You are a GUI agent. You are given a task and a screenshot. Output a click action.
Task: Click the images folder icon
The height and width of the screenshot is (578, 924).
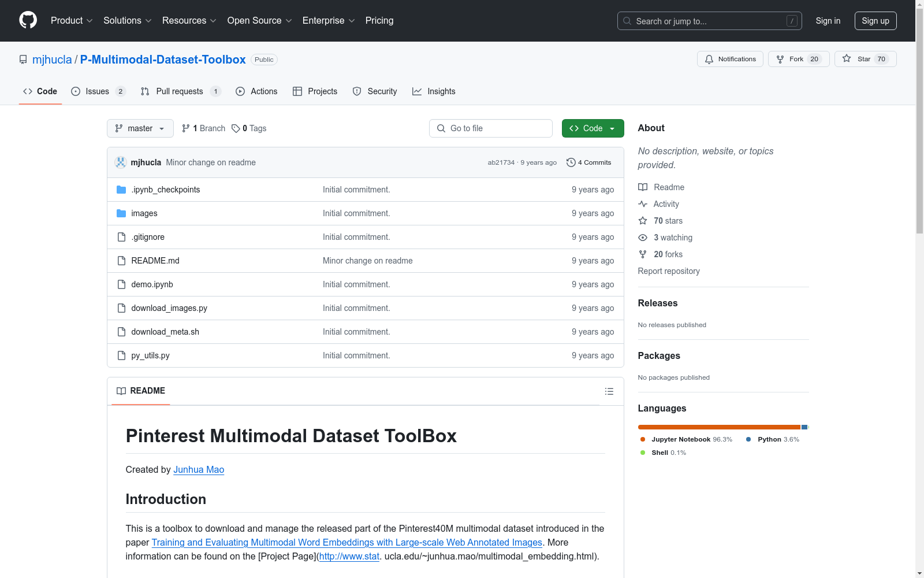tap(121, 213)
